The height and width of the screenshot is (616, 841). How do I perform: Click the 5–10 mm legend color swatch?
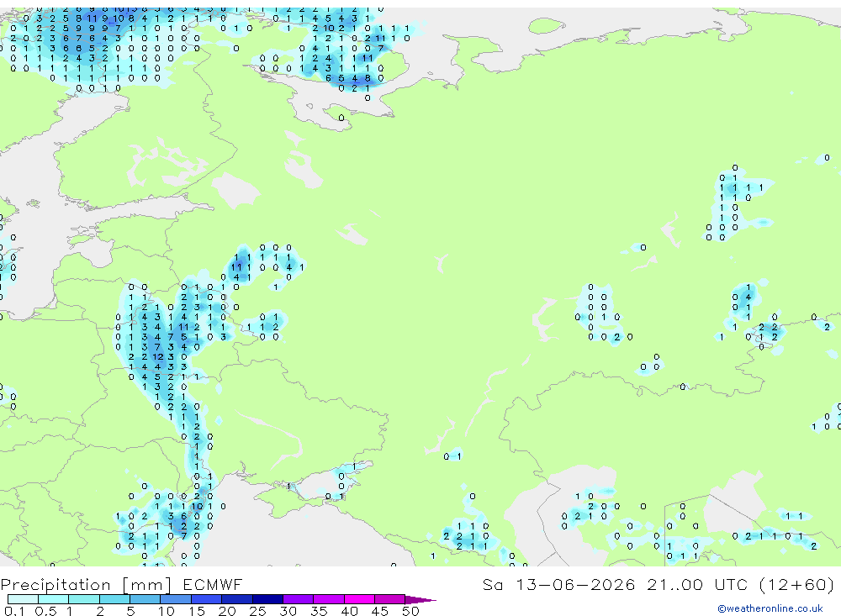click(x=145, y=599)
